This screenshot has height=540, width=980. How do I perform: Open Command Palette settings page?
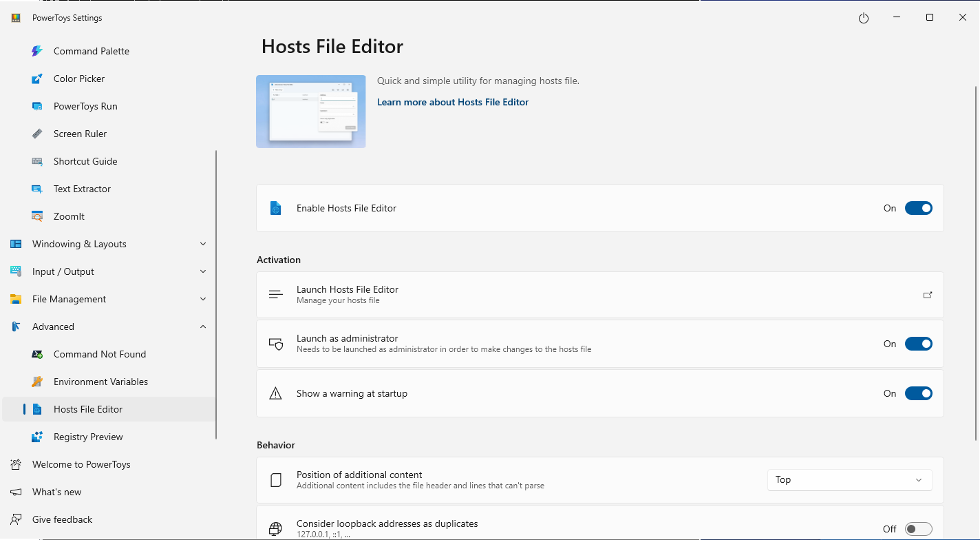pyautogui.click(x=109, y=51)
